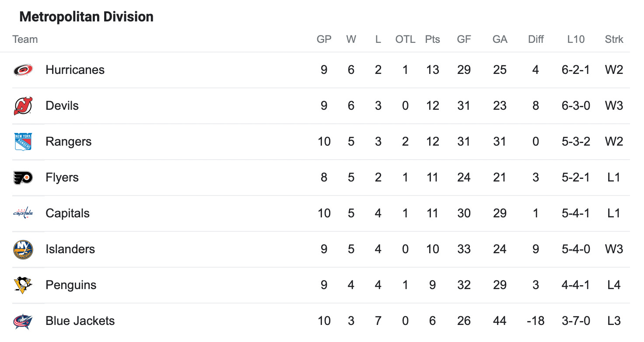The image size is (644, 342).
Task: Open the Devils team name link
Action: click(x=62, y=106)
